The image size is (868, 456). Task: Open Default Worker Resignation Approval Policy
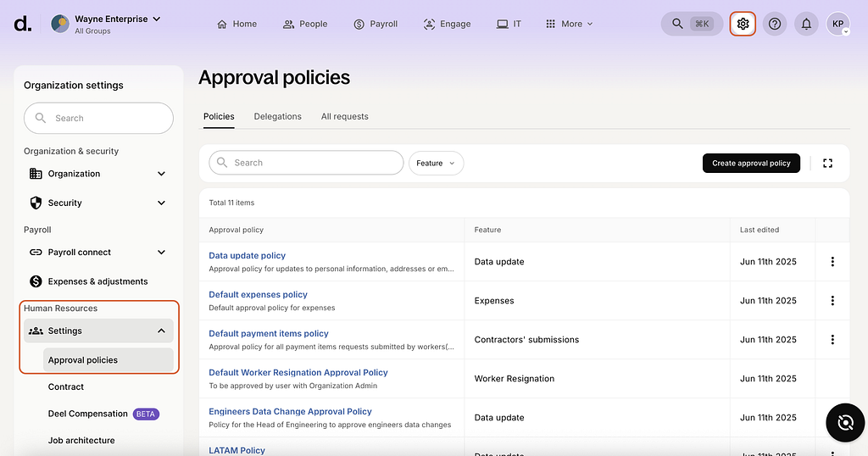tap(298, 372)
